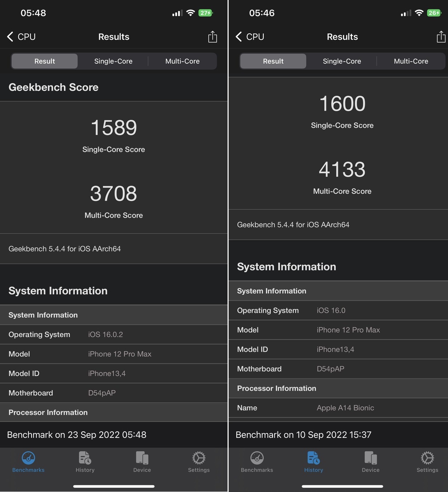The height and width of the screenshot is (492, 448).
Task: Tap single-core score 1600
Action: (x=342, y=103)
